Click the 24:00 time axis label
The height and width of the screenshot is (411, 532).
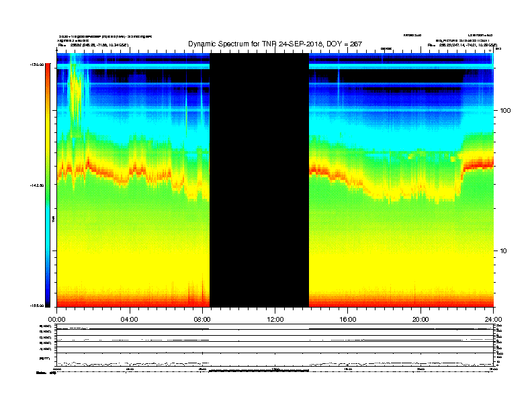click(493, 320)
